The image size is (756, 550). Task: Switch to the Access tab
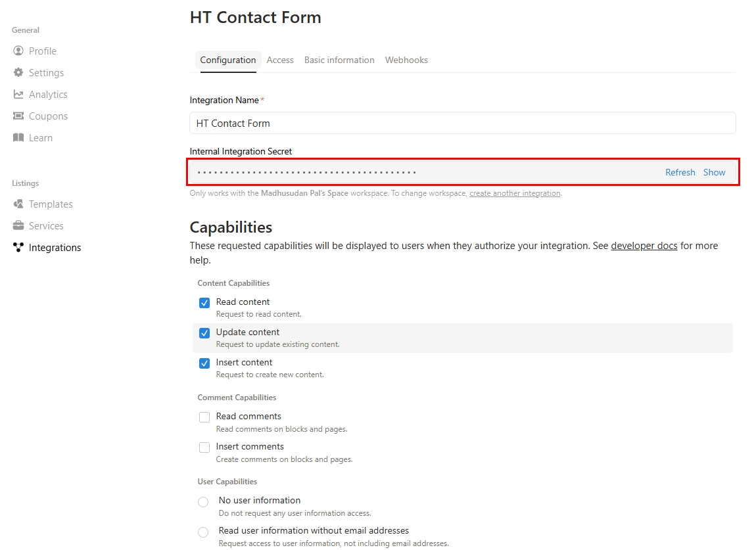click(x=280, y=60)
